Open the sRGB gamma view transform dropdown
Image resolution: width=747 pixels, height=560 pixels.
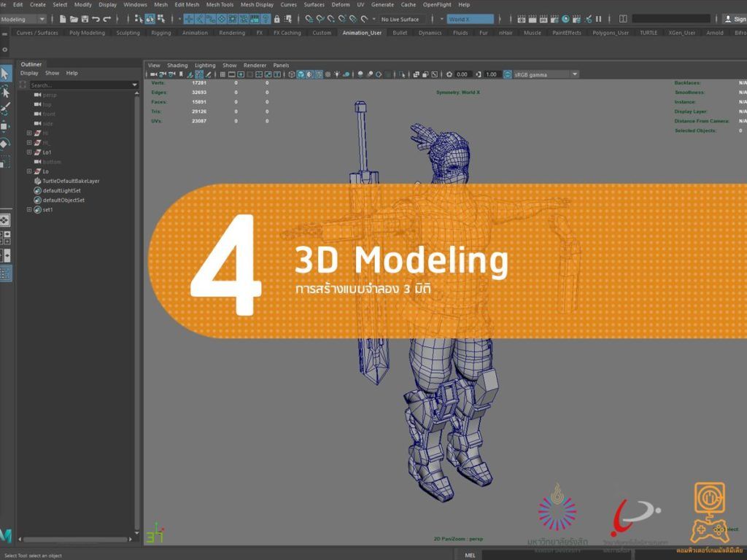[x=575, y=74]
